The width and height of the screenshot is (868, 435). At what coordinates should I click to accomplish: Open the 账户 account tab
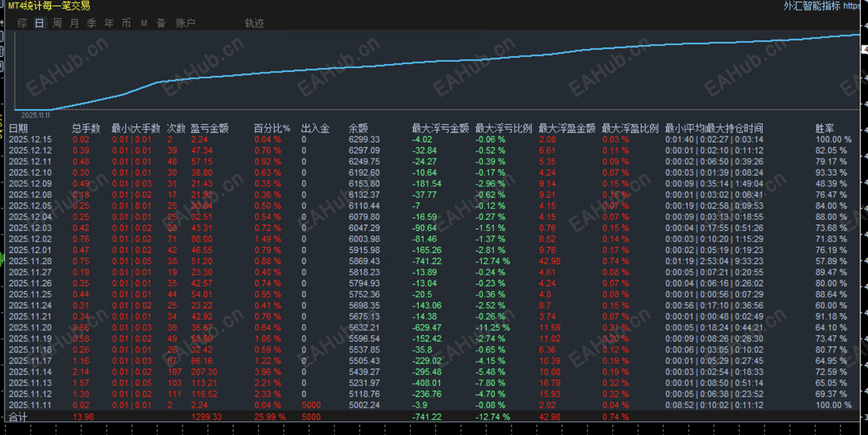click(186, 23)
